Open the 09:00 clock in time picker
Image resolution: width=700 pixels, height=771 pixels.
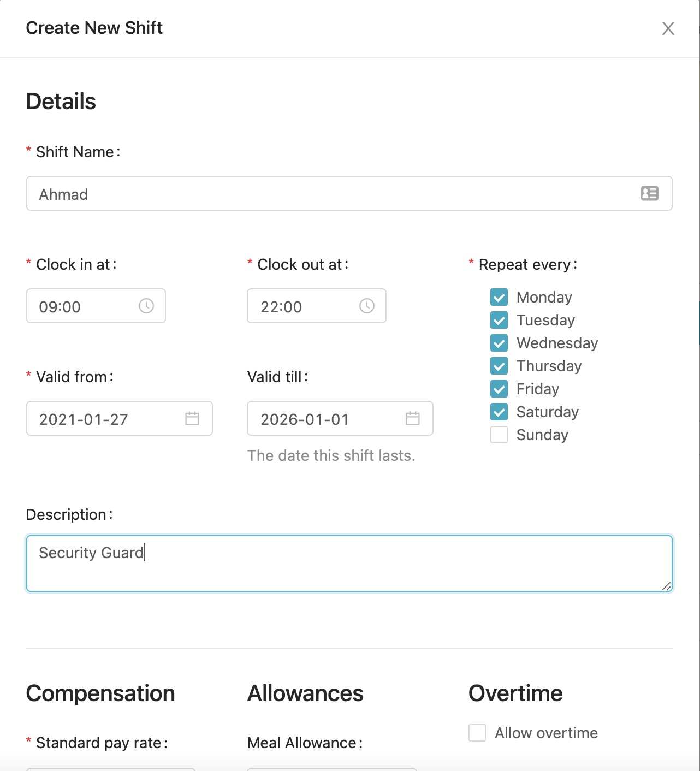tap(96, 306)
